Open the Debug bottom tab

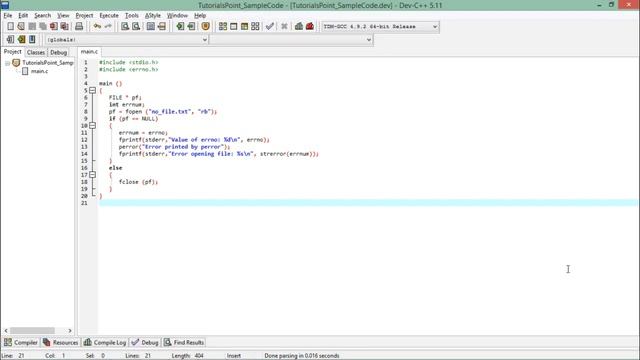[x=145, y=342]
